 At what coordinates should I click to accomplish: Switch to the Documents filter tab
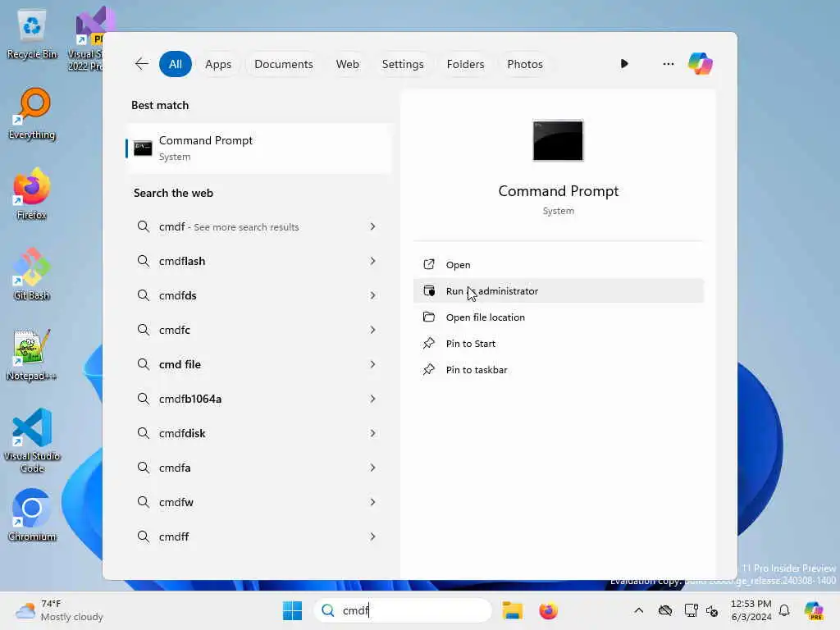tap(283, 64)
